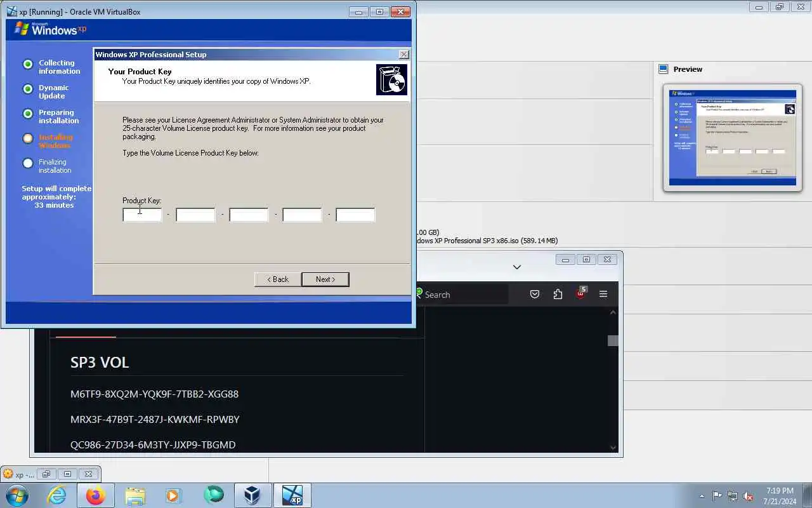
Task: Click the fourth Product Key input box
Action: (x=302, y=215)
